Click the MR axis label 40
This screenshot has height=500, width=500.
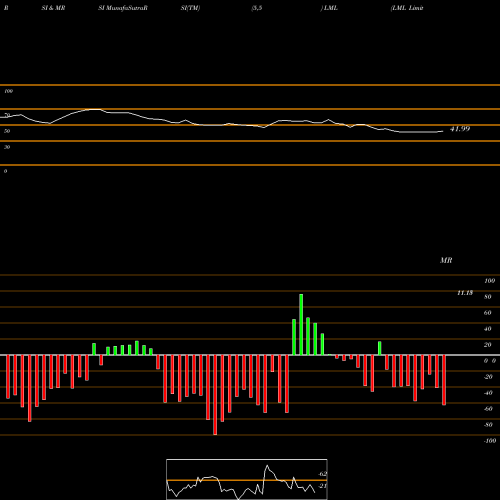(x=488, y=329)
